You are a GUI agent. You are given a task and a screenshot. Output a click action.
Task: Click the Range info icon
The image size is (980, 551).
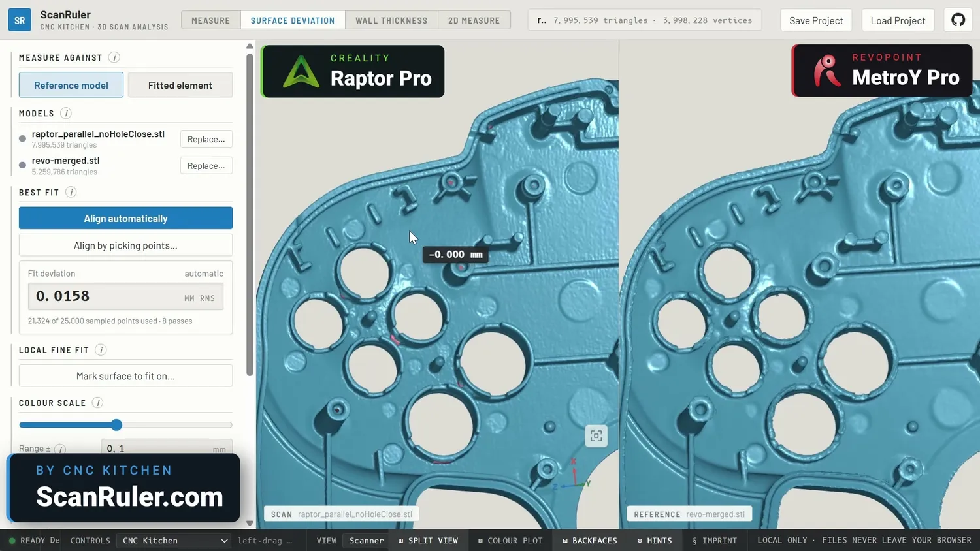pyautogui.click(x=60, y=449)
